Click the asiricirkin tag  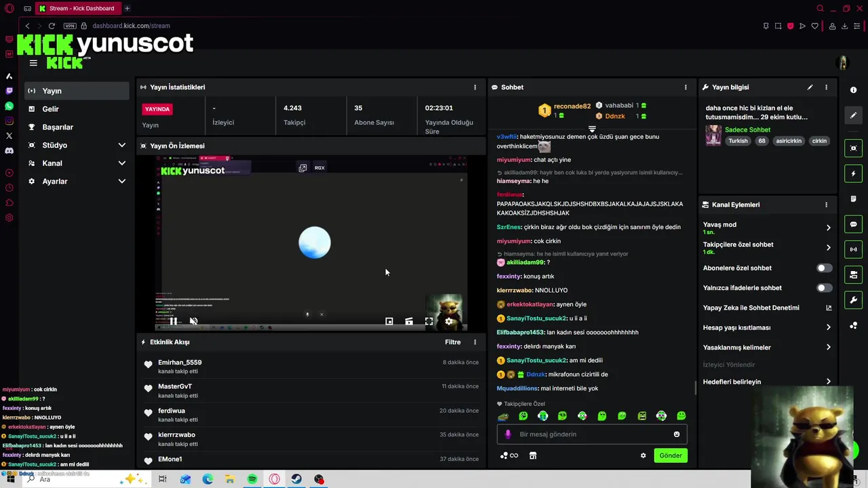[x=789, y=141]
